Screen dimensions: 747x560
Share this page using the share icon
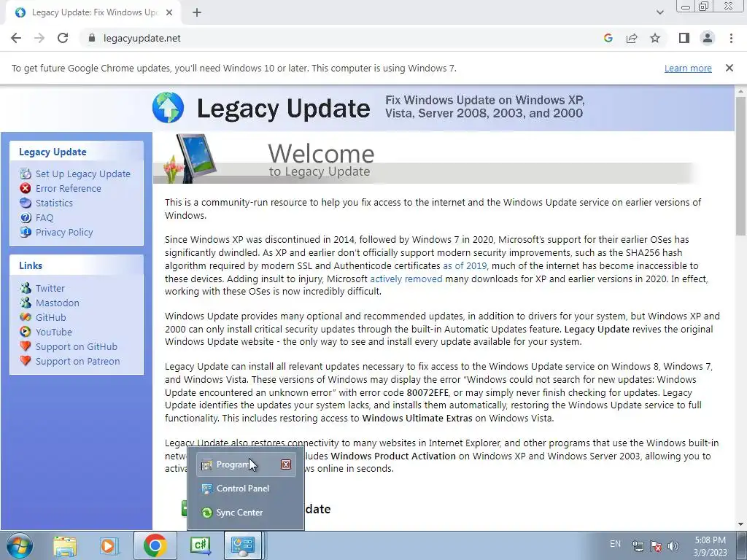(x=632, y=38)
